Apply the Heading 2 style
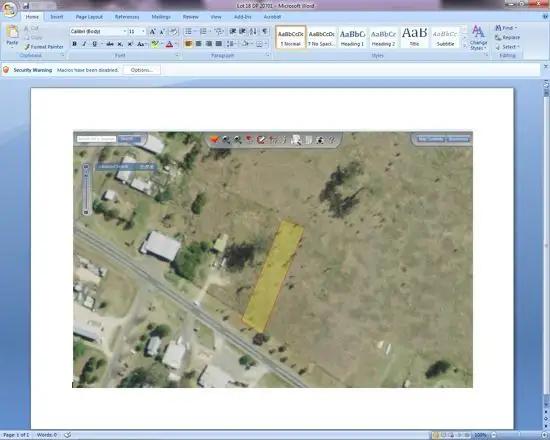Screen dimensions: 550x440 tap(383, 37)
